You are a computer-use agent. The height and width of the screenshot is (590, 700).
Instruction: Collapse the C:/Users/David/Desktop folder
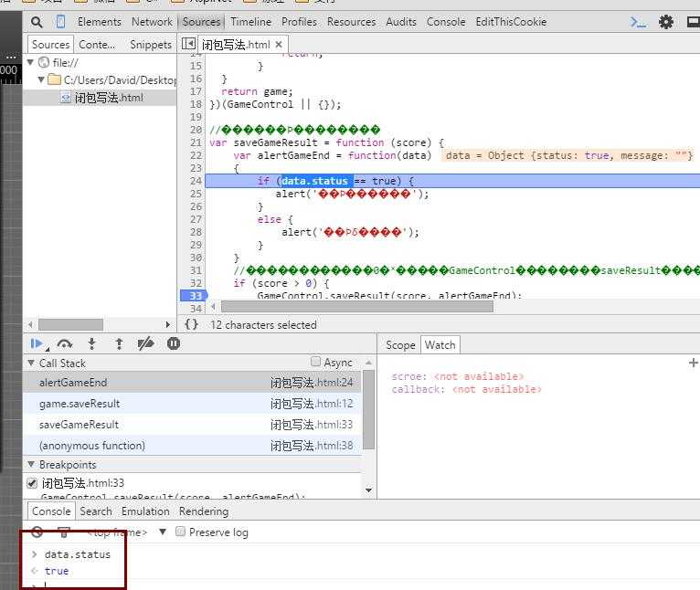[x=41, y=79]
